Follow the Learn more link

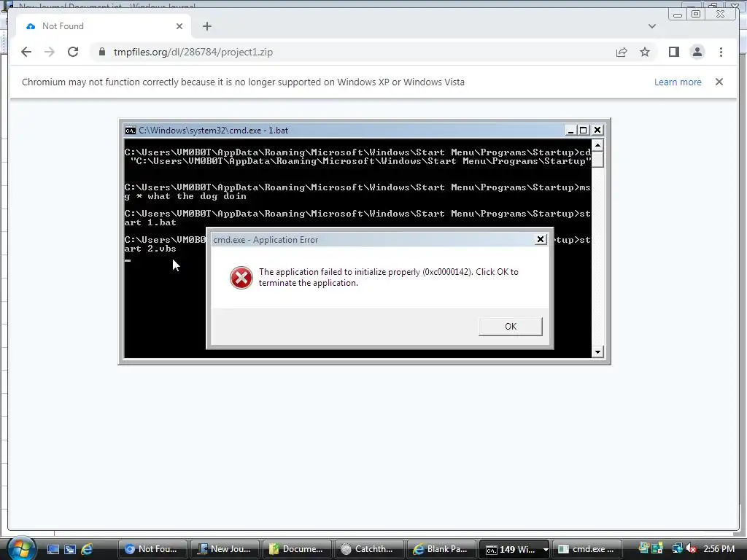[678, 82]
